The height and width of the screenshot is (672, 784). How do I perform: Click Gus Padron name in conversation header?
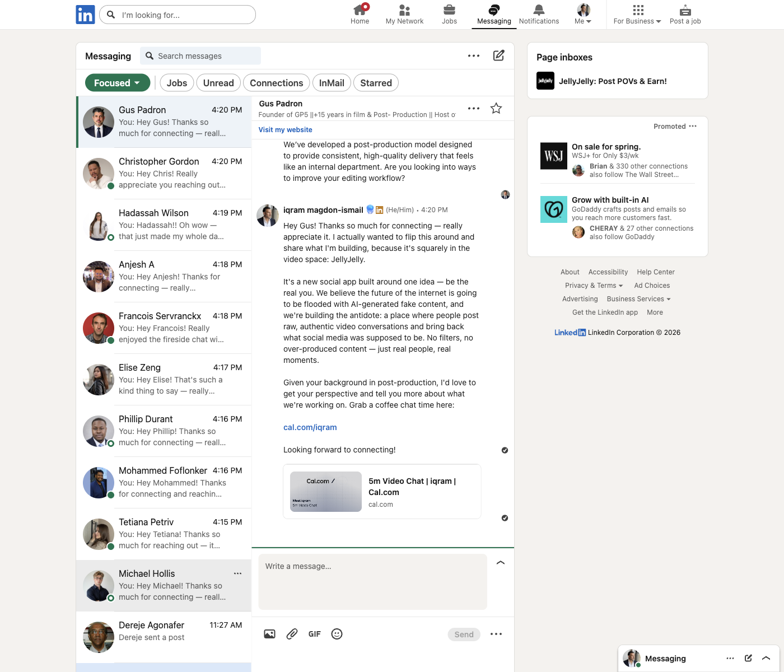point(281,104)
